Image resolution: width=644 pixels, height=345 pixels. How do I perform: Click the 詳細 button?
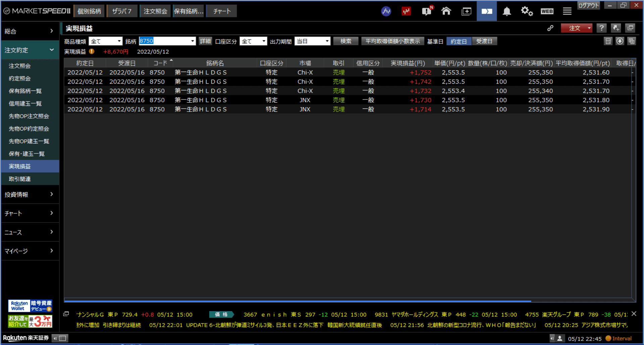click(205, 41)
